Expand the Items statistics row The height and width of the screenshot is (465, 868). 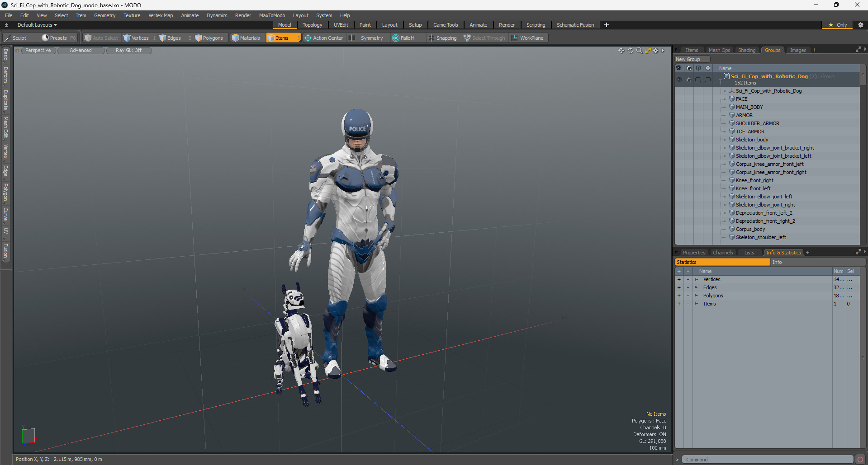pos(696,304)
